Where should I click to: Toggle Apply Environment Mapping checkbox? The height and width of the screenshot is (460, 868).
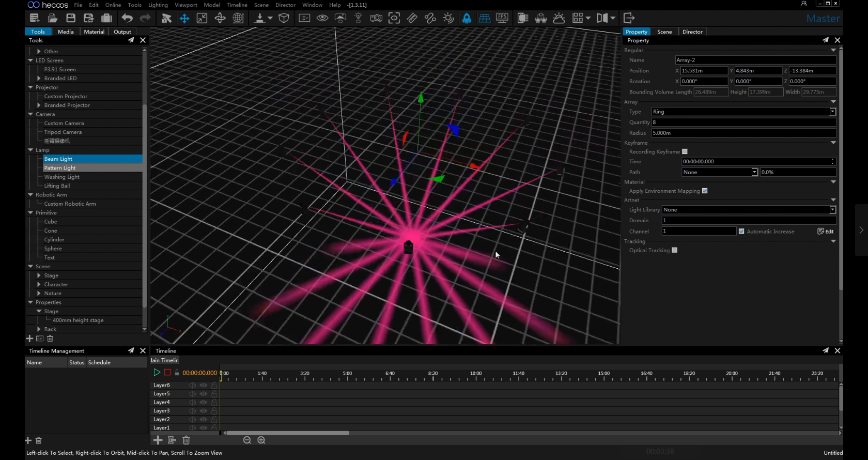click(x=705, y=191)
